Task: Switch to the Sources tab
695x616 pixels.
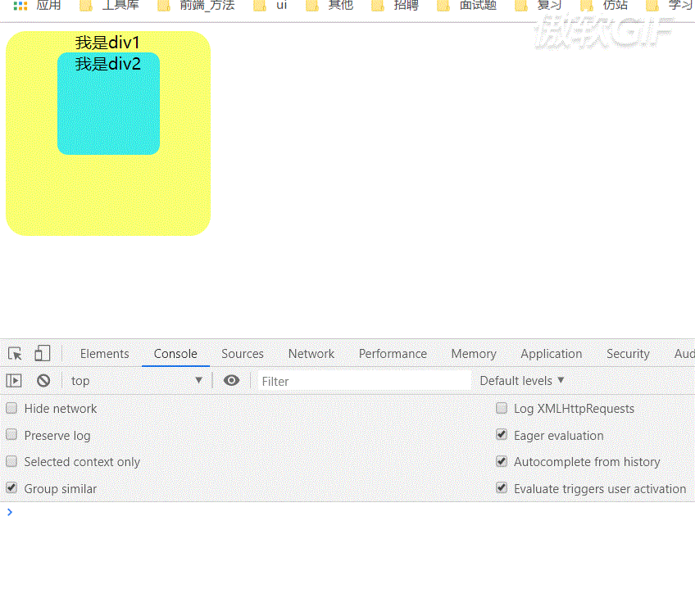Action: 243,354
